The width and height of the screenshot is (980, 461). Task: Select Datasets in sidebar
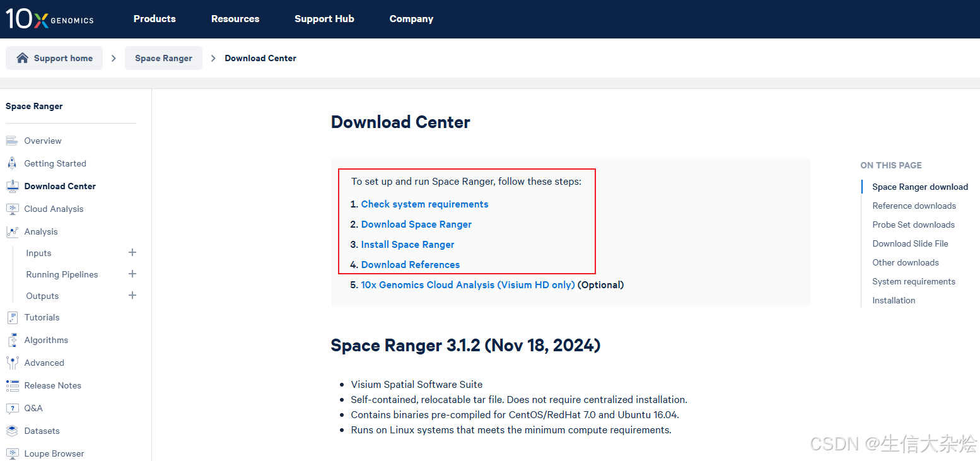tap(42, 431)
